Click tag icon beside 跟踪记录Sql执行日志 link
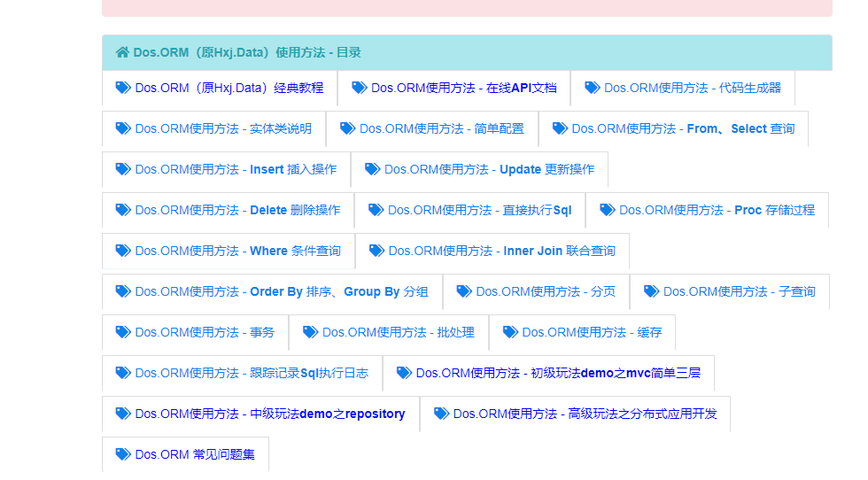This screenshot has height=480, width=868. point(123,373)
